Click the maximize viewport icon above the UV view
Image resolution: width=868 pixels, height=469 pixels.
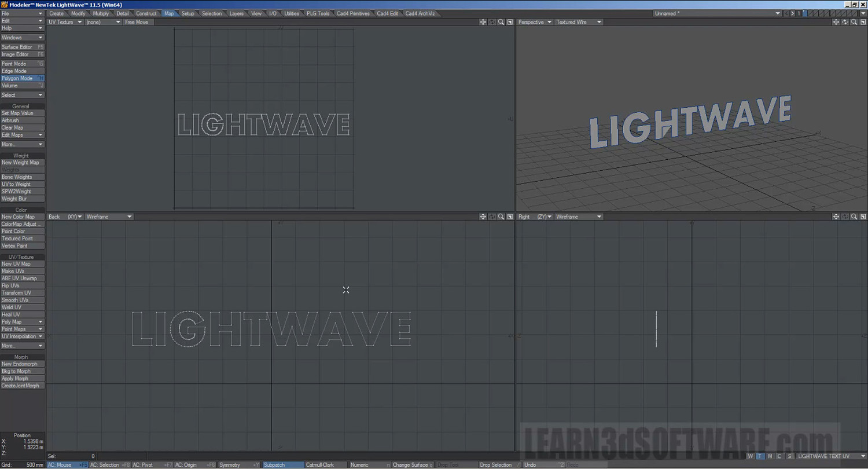509,21
